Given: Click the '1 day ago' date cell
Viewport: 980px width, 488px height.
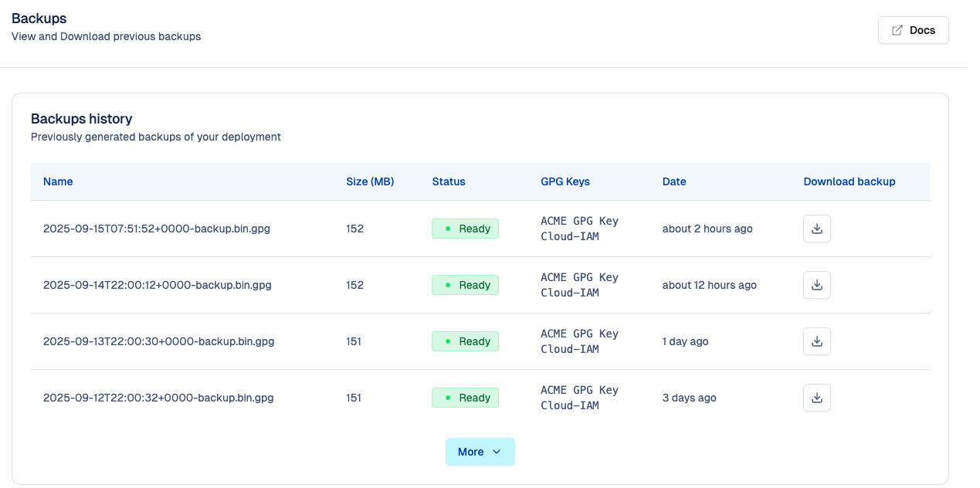Looking at the screenshot, I should coord(685,341).
